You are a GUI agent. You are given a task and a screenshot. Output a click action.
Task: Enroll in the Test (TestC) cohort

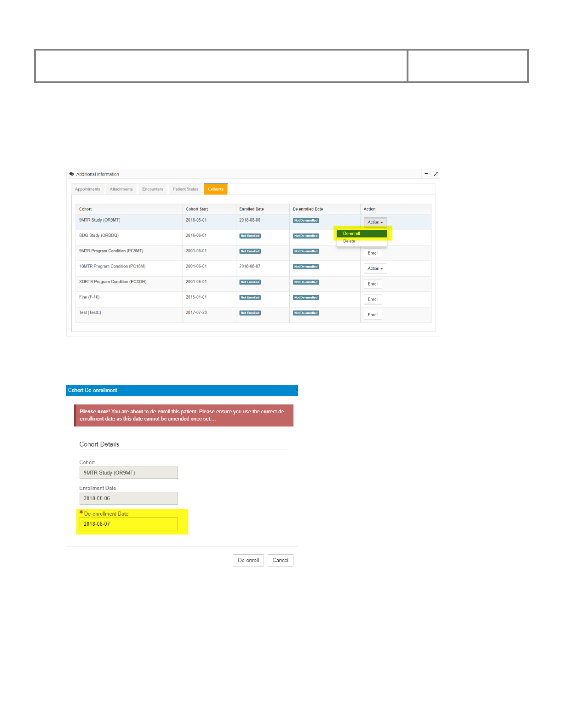point(373,315)
